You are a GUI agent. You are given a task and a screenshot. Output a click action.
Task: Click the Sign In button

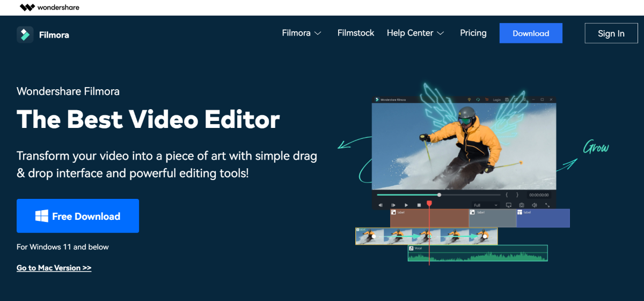pyautogui.click(x=611, y=33)
